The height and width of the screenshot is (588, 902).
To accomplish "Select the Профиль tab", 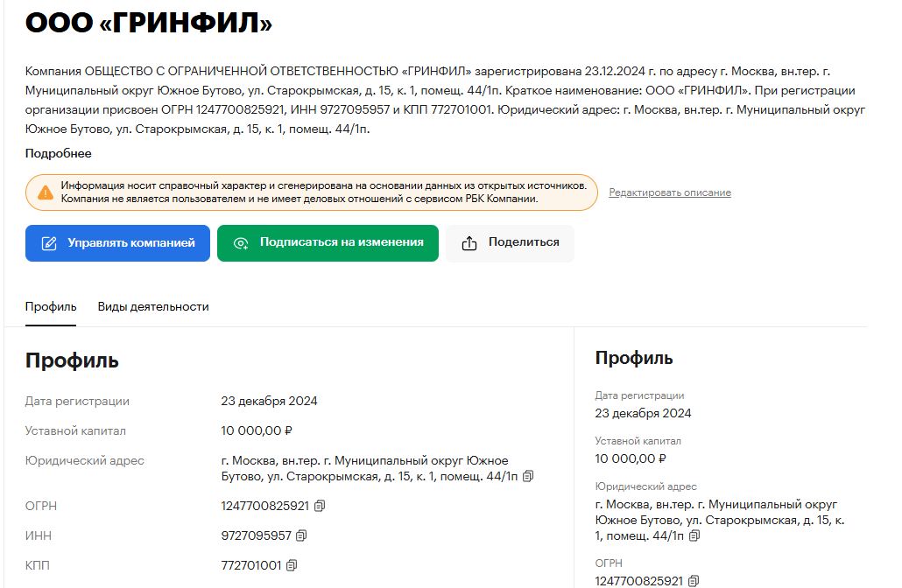I will click(x=50, y=307).
